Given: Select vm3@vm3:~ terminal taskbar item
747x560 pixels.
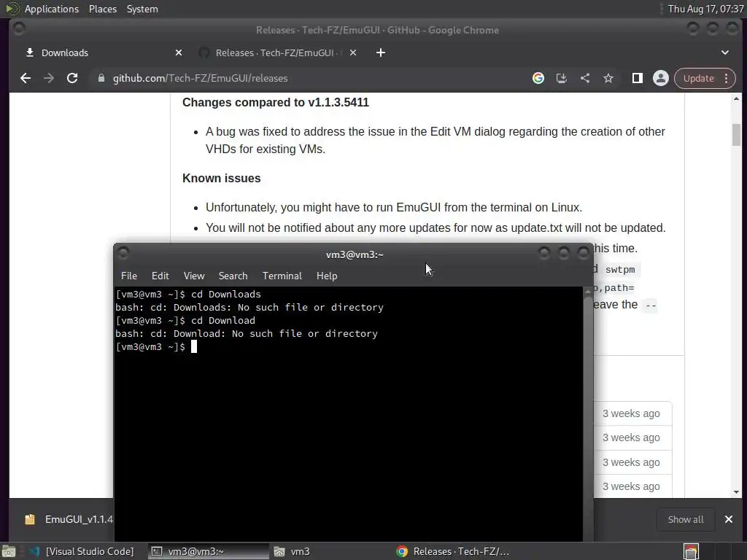Looking at the screenshot, I should click(x=208, y=551).
